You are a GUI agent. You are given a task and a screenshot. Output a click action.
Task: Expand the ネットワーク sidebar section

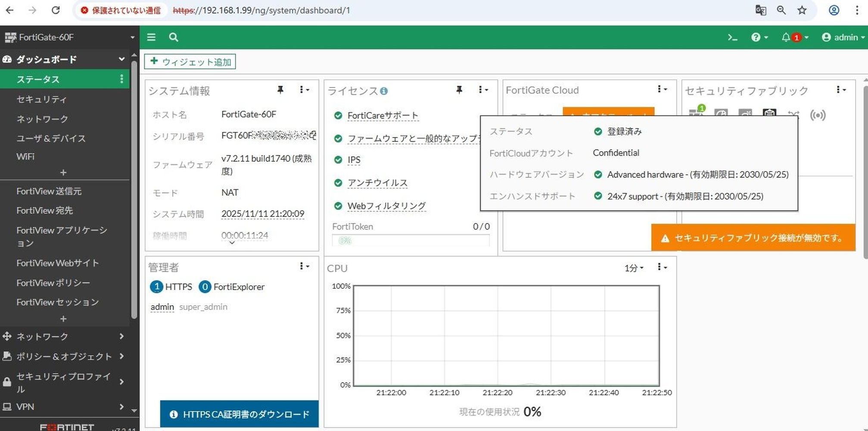point(64,336)
